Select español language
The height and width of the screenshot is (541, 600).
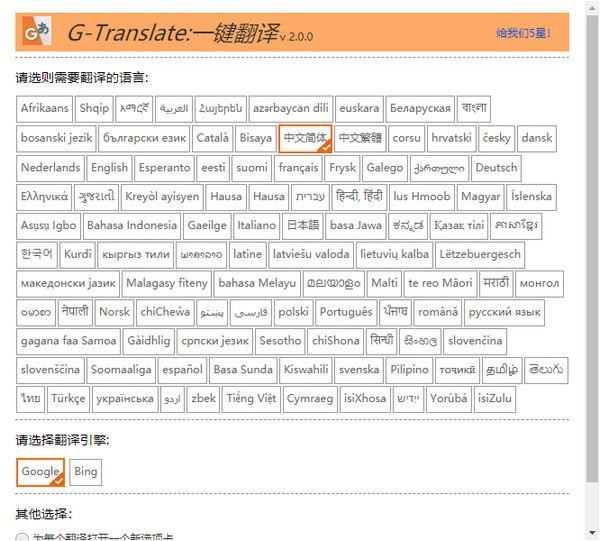pos(182,371)
